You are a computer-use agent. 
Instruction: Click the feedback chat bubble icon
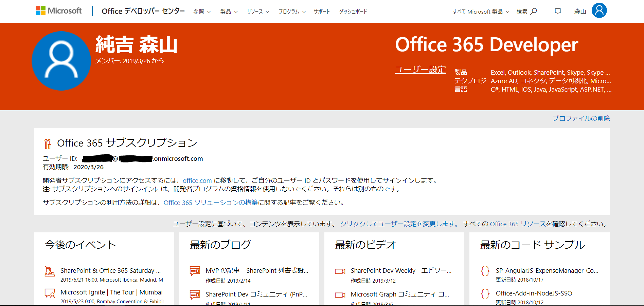[x=558, y=11]
